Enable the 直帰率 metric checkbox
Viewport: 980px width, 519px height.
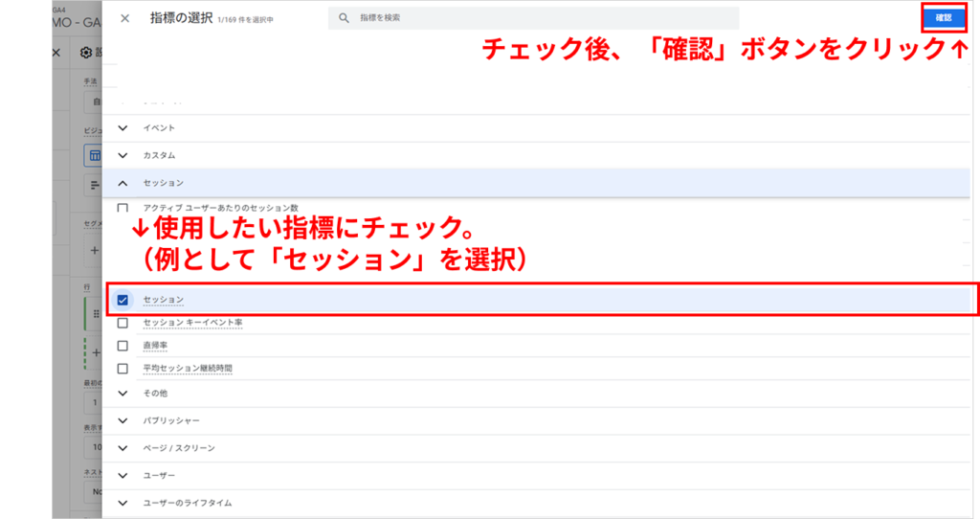click(x=122, y=346)
